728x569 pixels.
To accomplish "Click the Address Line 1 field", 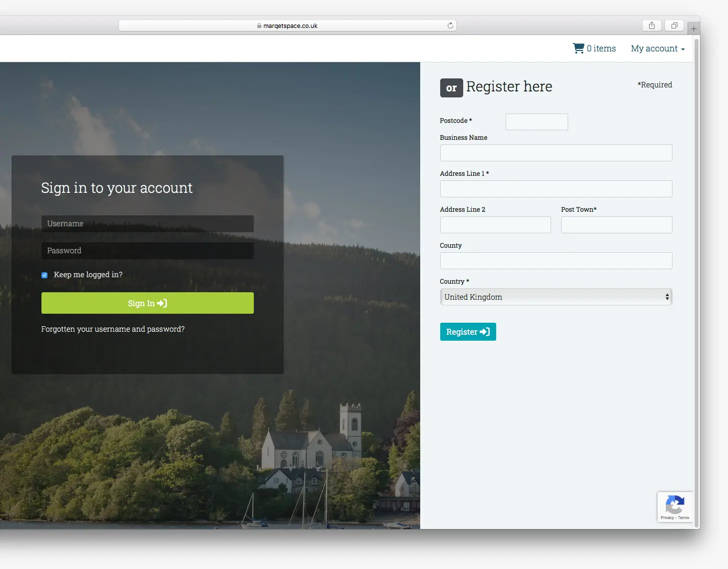I will 556,189.
